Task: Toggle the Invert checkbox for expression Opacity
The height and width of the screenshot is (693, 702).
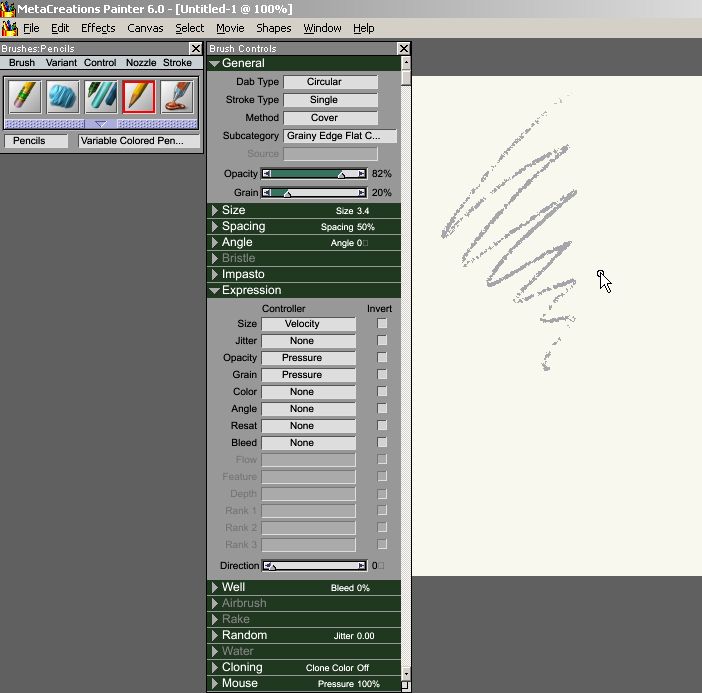Action: (382, 358)
